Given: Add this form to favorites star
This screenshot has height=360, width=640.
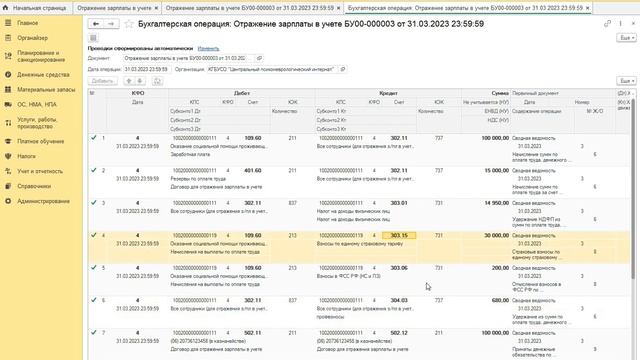Looking at the screenshot, I should point(129,24).
